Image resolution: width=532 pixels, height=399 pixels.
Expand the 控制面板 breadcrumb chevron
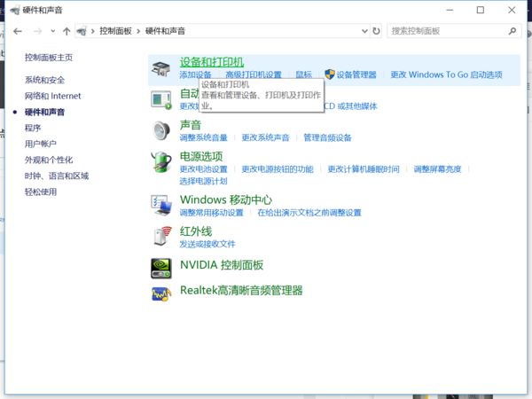(x=138, y=31)
